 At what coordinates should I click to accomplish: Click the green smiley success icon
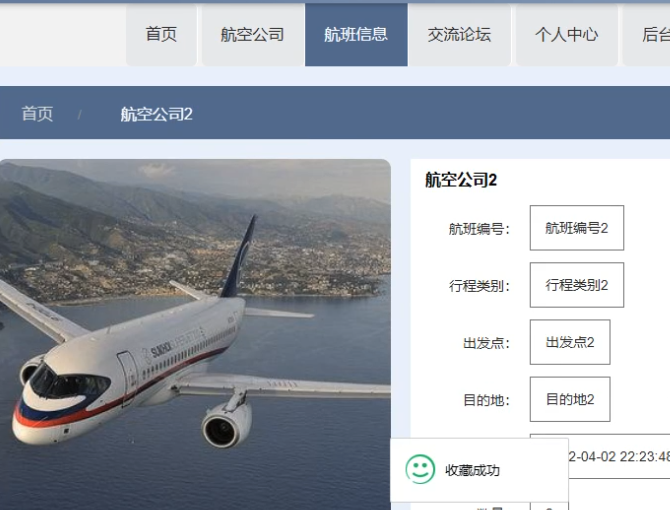(420, 469)
